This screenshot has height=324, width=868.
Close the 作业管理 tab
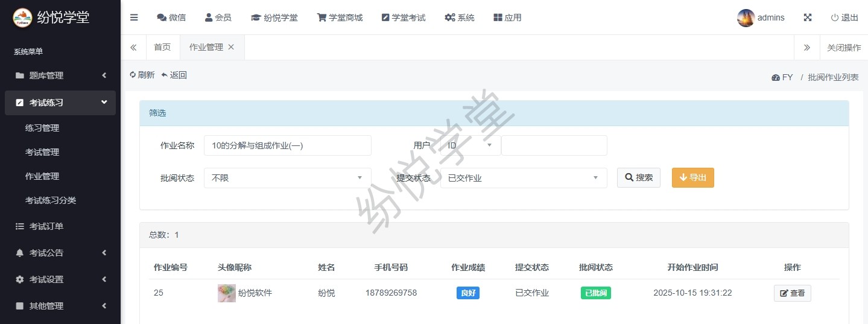pos(231,47)
